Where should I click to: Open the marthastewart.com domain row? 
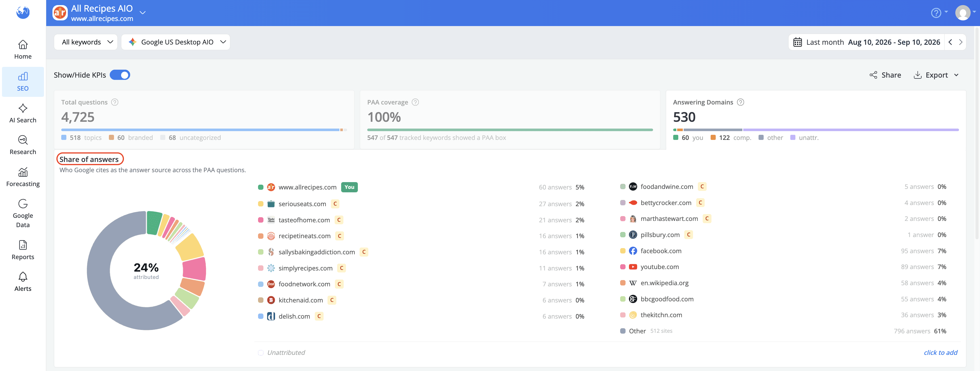783,219
